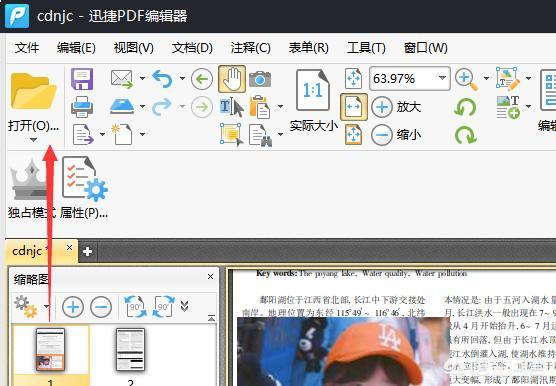Open the find tool with the binoculars icon
This screenshot has width=556, height=386.
click(260, 135)
